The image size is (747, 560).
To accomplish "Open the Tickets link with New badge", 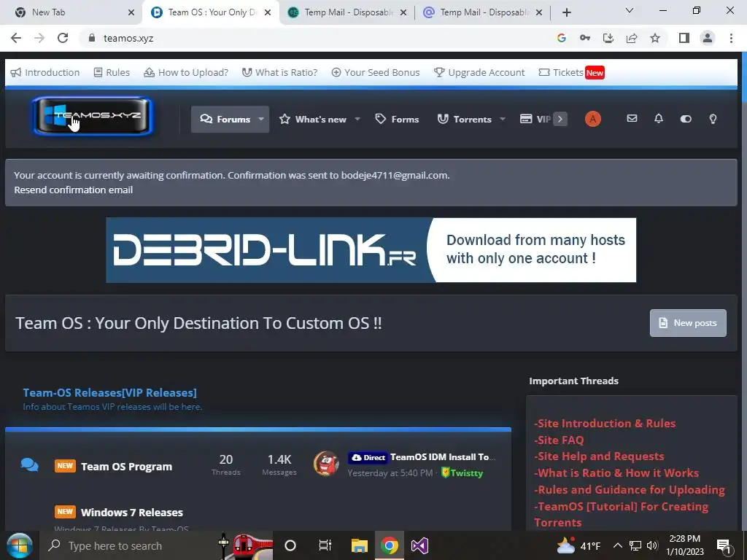I will [x=571, y=72].
